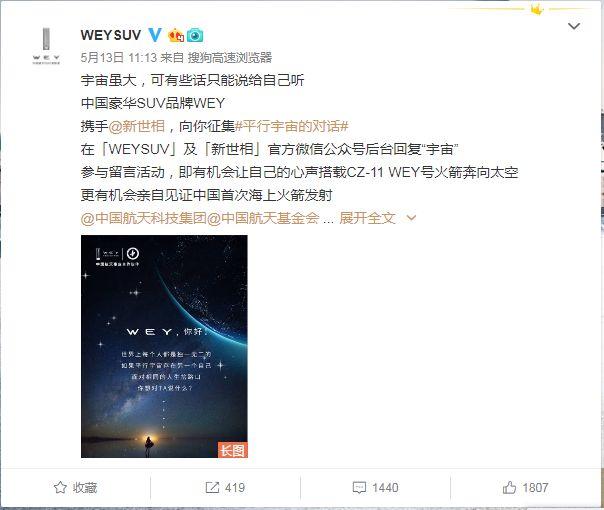Click the post timestamp 5月13日 11:13

119,58
